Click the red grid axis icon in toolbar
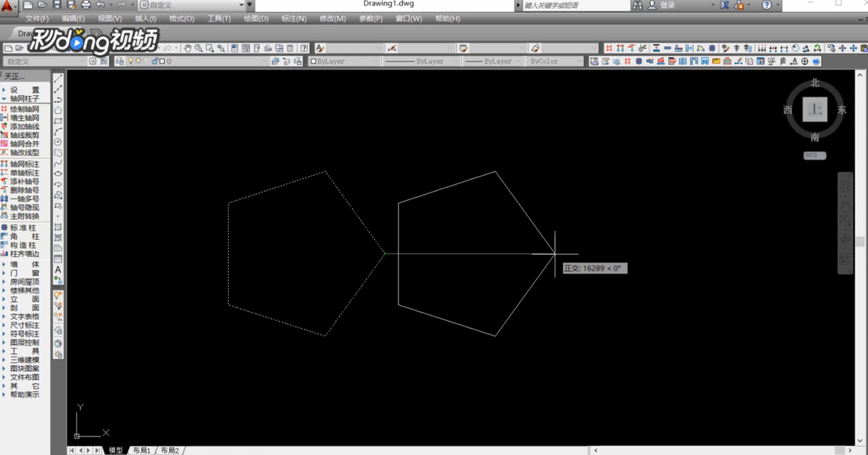 (609, 48)
